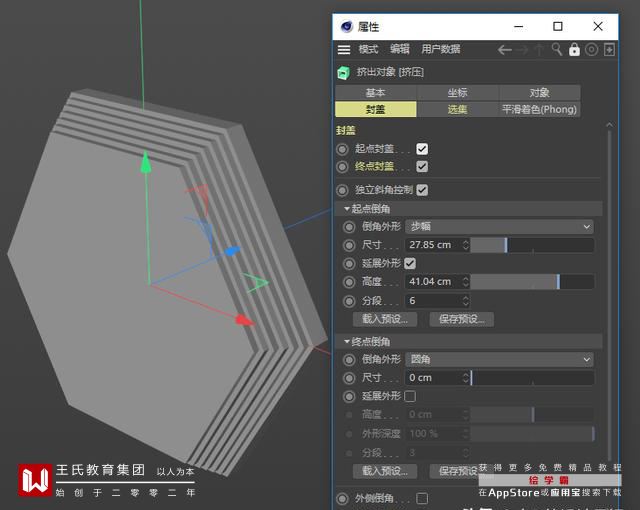Click the Cinema 4D logo in the title bar
640x510 pixels.
tap(347, 27)
